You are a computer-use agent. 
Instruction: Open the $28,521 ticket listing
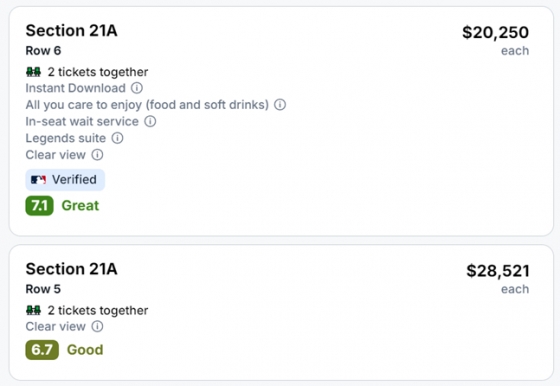281,312
